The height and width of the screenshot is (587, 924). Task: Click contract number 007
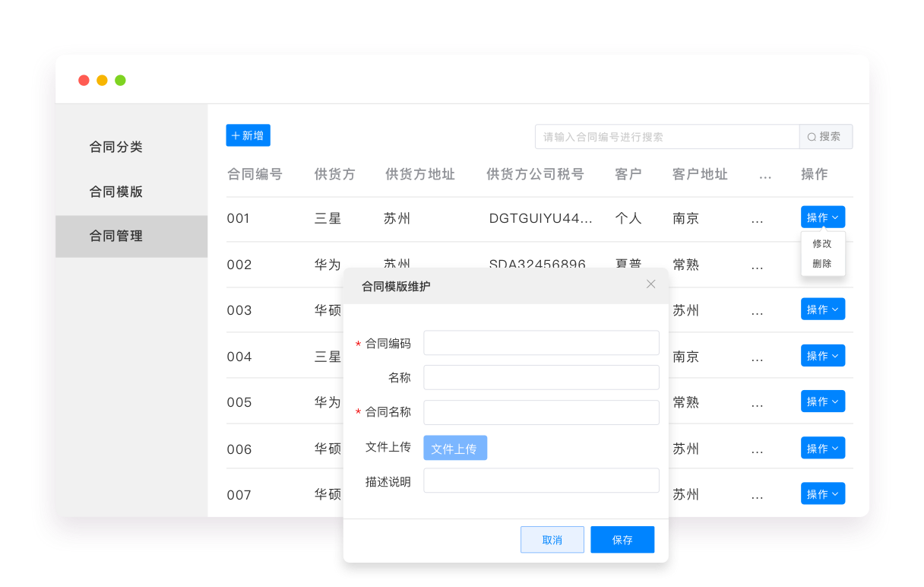[x=239, y=495]
